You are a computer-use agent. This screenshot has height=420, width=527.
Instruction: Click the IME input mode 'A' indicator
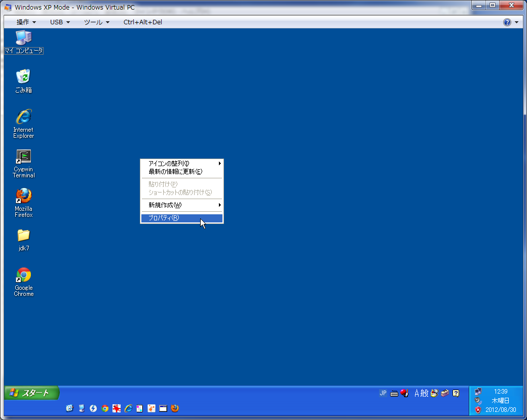pos(417,393)
